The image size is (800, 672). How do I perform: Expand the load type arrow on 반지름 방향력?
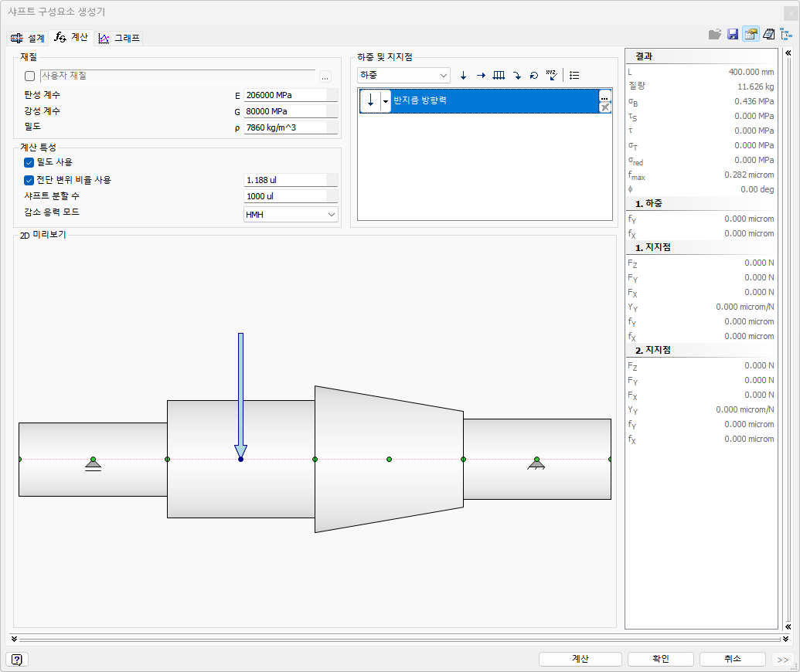tap(386, 101)
